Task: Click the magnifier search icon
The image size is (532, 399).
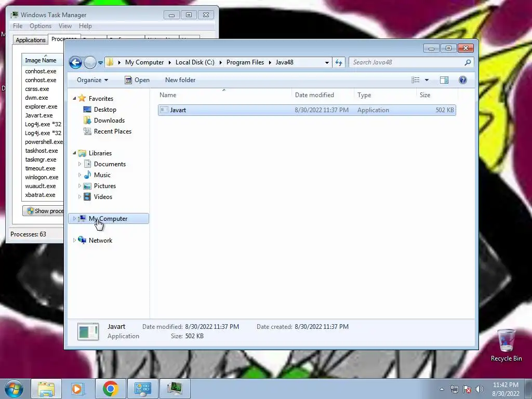Action: (x=468, y=62)
